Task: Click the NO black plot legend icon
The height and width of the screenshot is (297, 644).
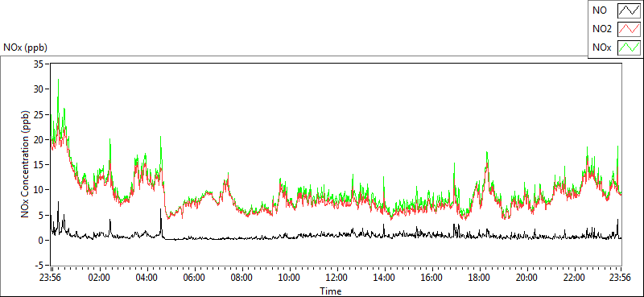Action: pos(630,10)
